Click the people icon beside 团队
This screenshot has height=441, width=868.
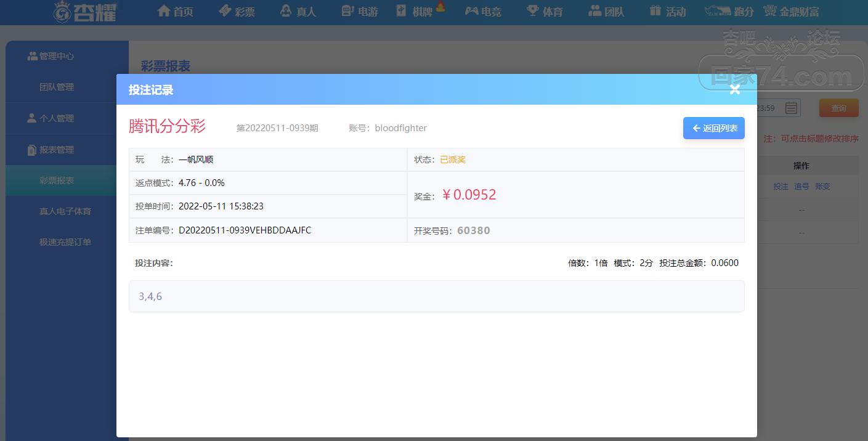(594, 10)
